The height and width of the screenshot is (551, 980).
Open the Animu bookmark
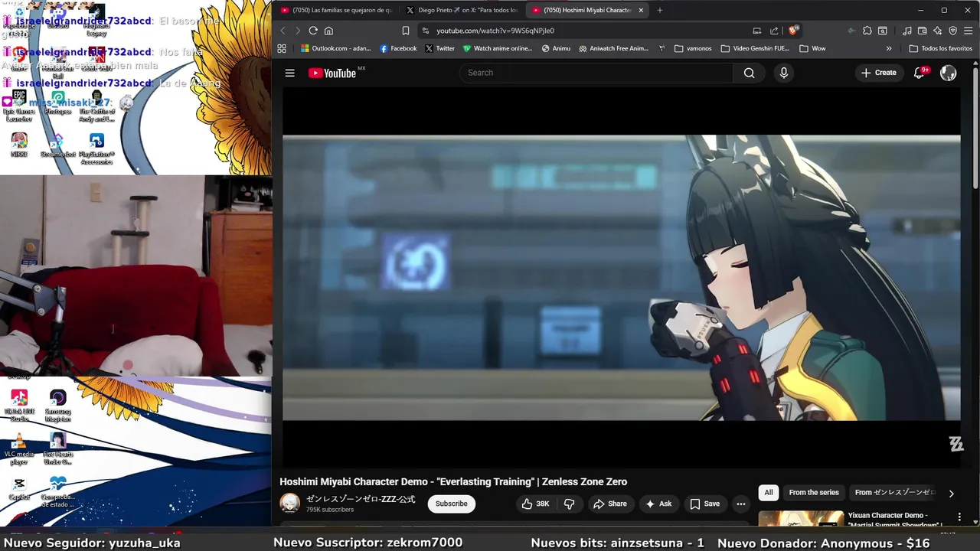tap(556, 48)
